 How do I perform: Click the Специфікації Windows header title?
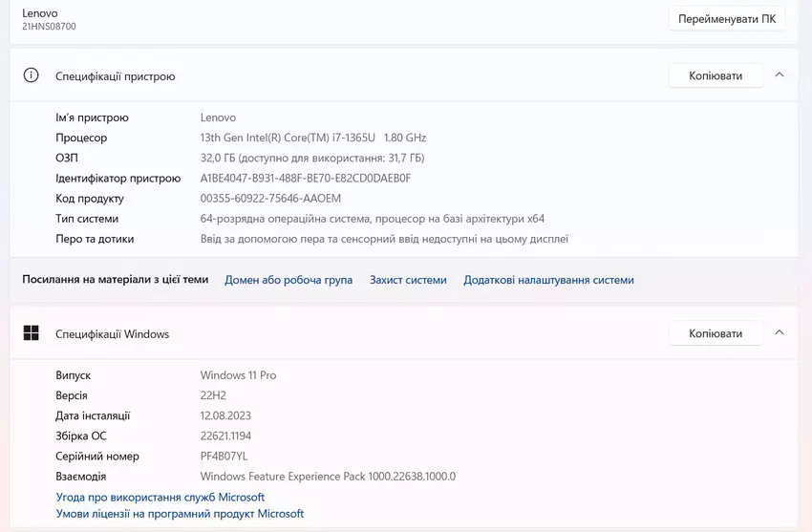tap(112, 334)
